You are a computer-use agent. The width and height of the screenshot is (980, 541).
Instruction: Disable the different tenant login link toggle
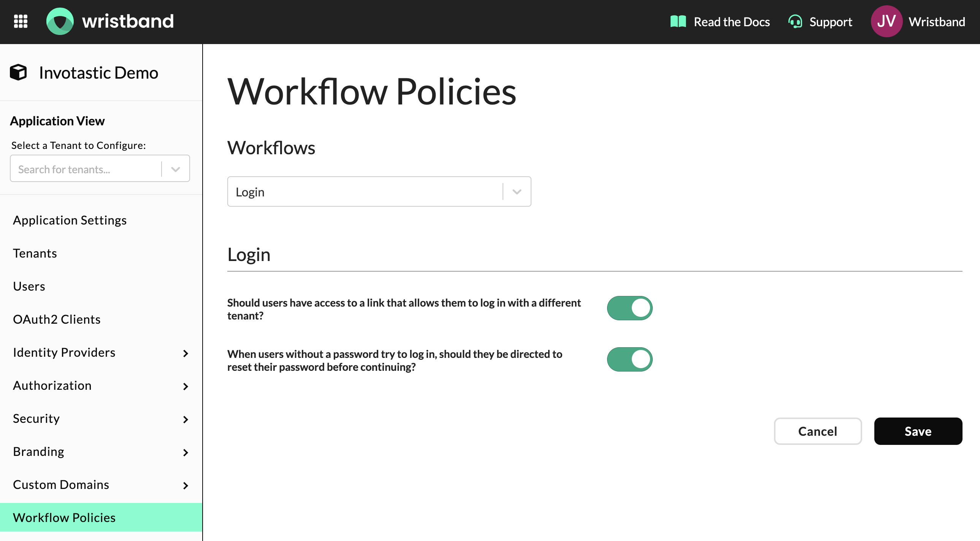[x=629, y=308]
